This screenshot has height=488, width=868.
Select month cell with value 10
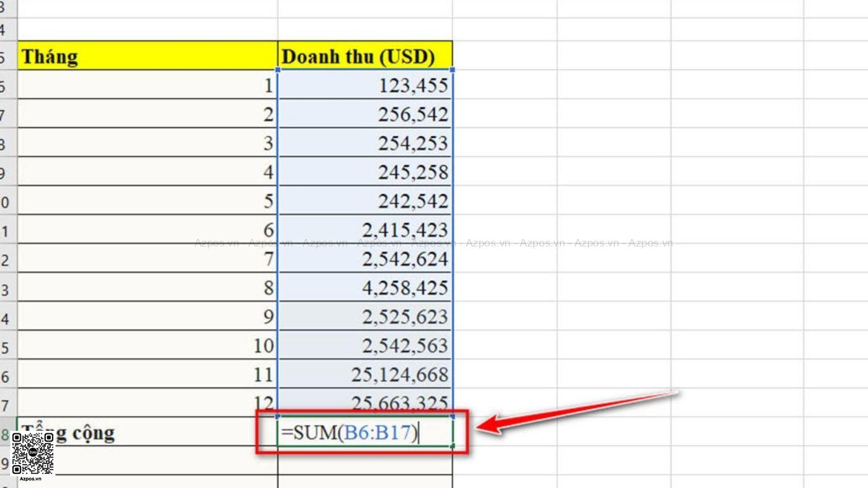click(x=147, y=345)
